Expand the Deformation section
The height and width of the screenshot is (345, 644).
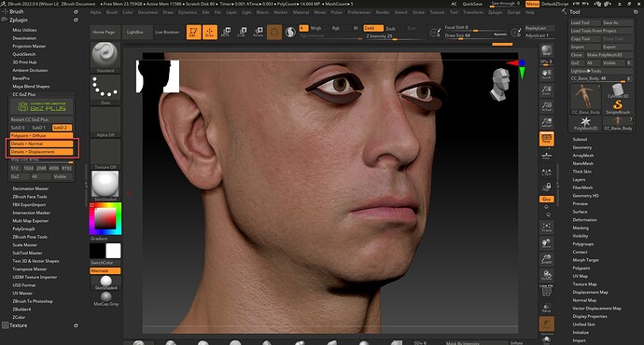584,220
